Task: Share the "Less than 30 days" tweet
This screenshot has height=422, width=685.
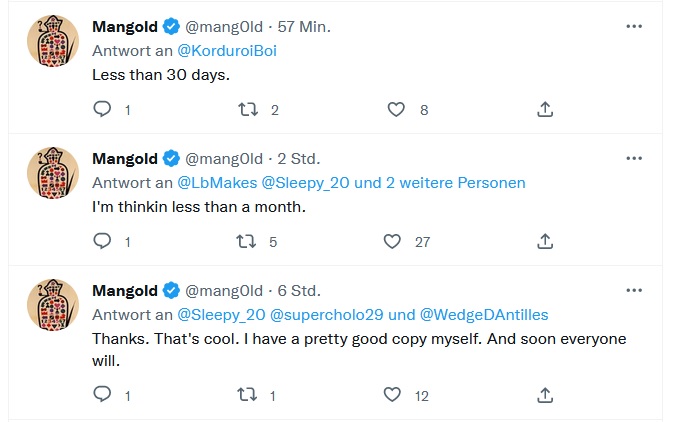Action: 545,109
